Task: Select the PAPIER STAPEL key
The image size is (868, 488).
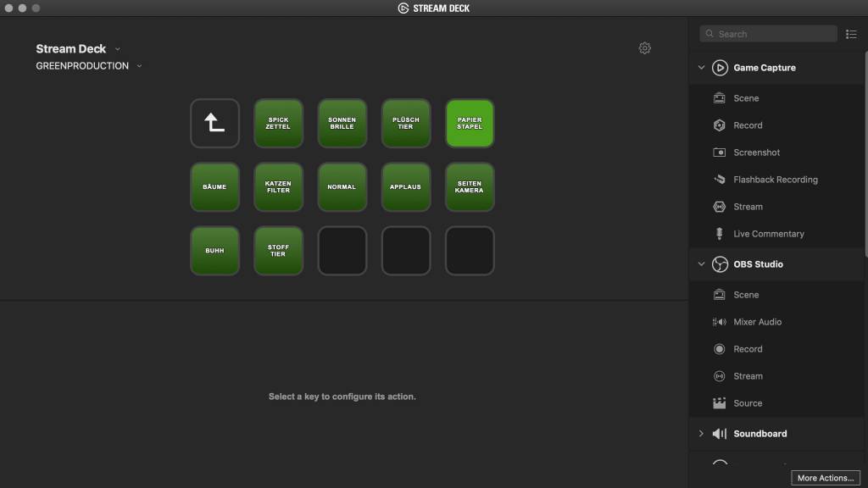Action: click(470, 124)
